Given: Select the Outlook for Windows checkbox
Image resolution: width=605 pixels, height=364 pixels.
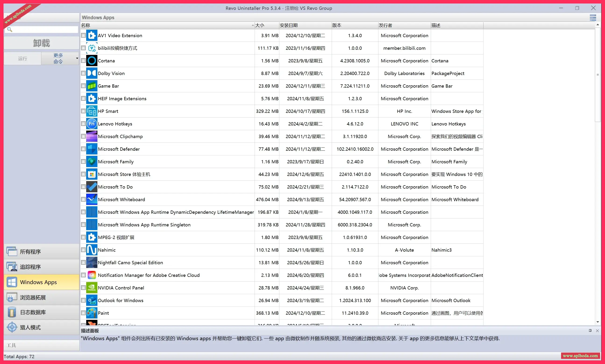Looking at the screenshot, I should (83, 300).
